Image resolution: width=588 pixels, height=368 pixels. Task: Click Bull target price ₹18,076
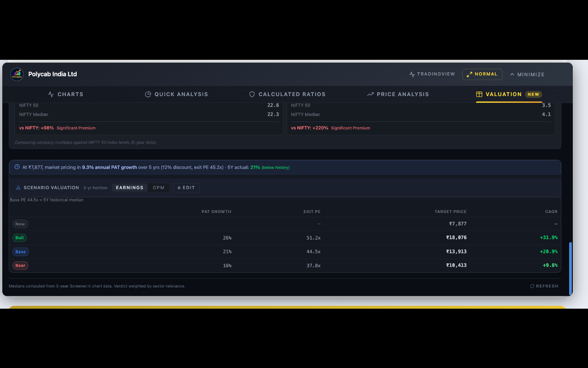[456, 238]
